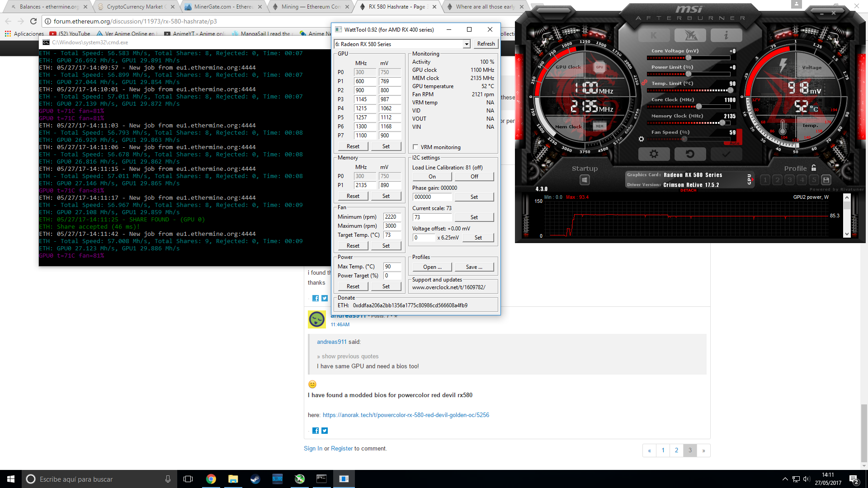Apply Afterburner settings with checkmark button
The image size is (868, 488).
pyautogui.click(x=726, y=154)
